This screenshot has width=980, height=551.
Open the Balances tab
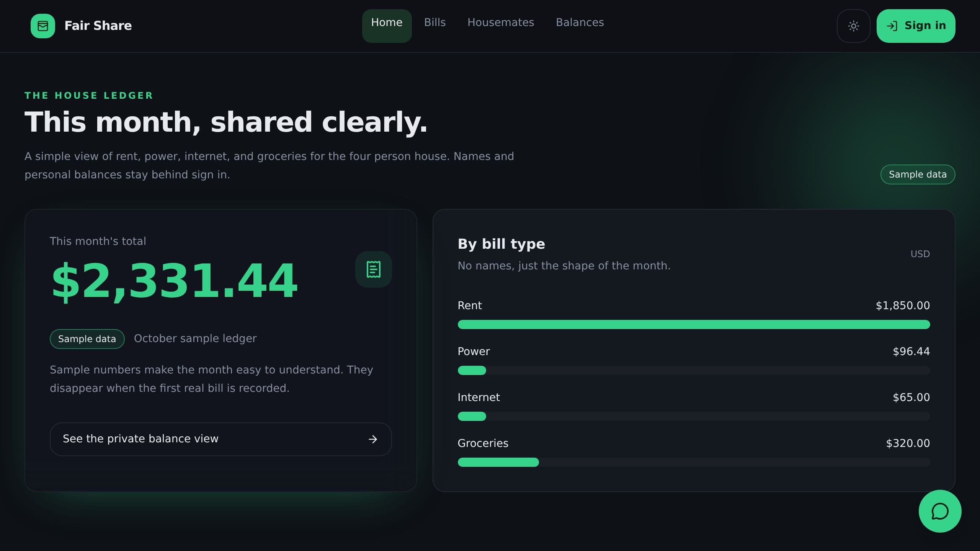[x=580, y=23]
